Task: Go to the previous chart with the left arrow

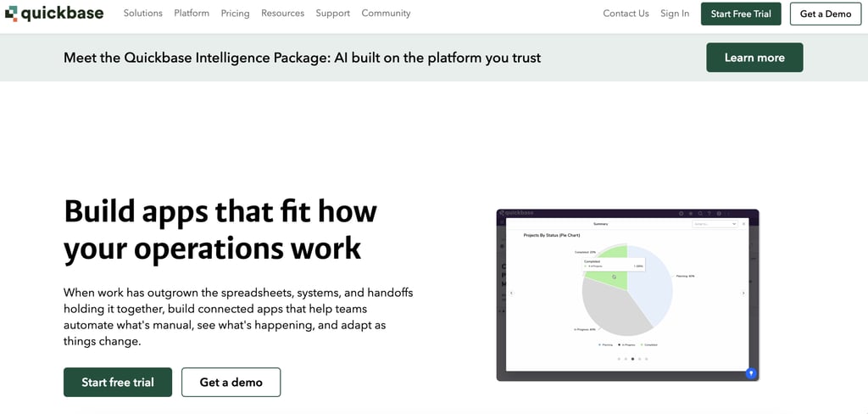Action: 511,294
